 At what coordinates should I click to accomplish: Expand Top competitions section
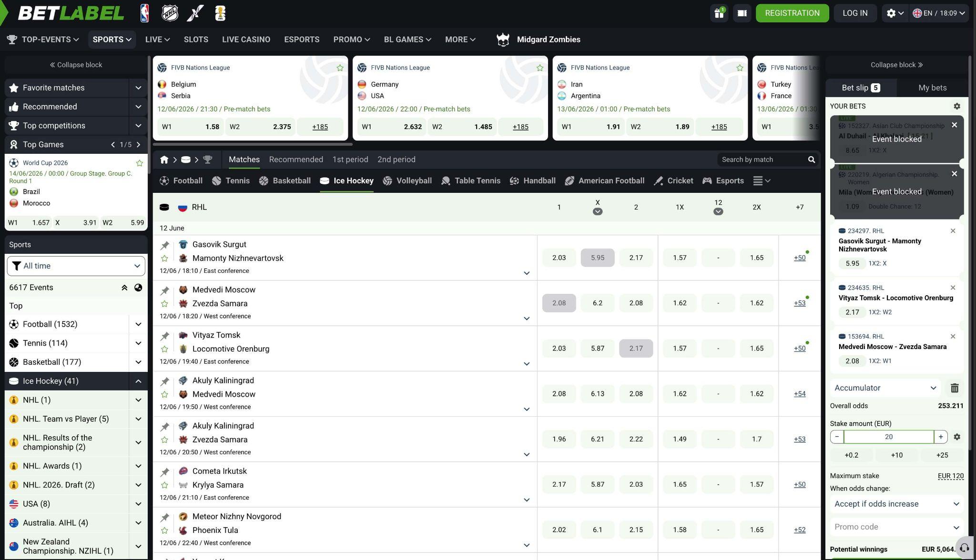(x=138, y=126)
